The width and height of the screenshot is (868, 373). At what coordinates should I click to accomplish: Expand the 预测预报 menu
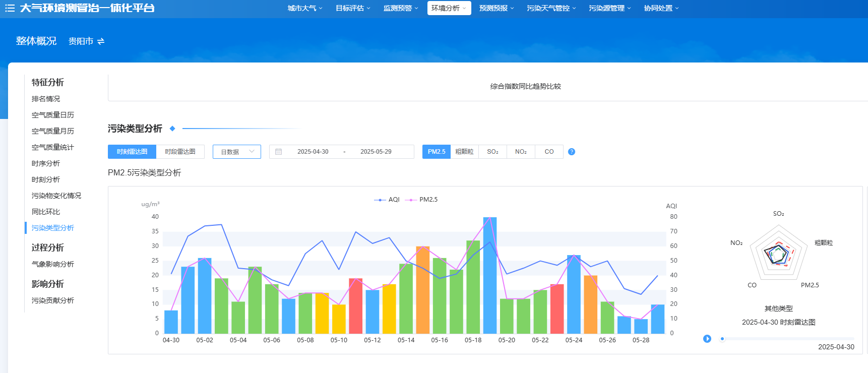pos(497,8)
